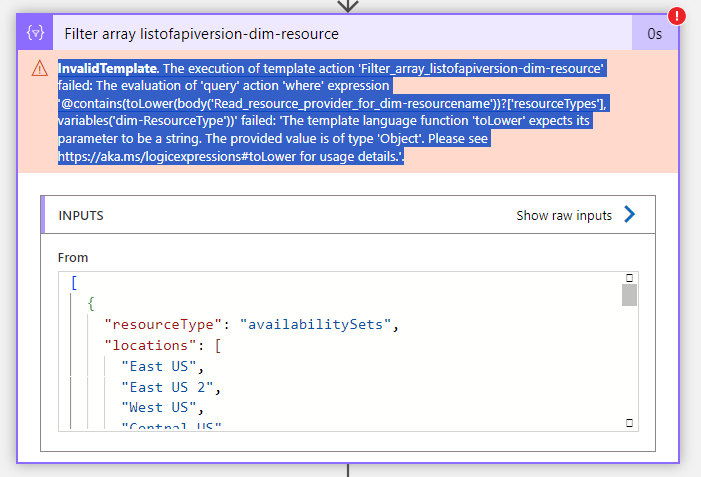Image resolution: width=701 pixels, height=477 pixels.
Task: Click the bottom arrow of the JSON scrollbar
Action: click(629, 422)
